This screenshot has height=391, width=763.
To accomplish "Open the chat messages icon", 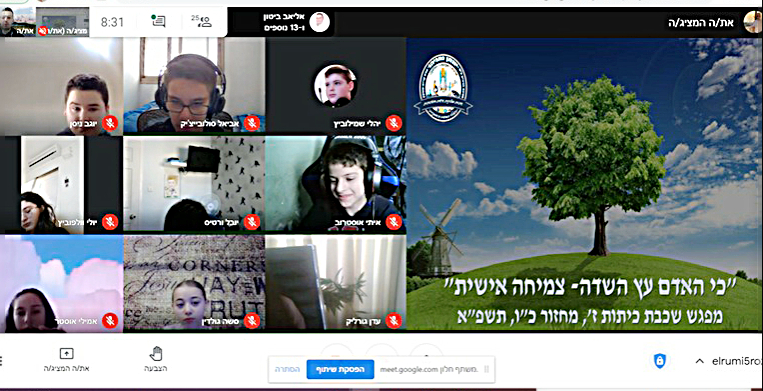I will (x=159, y=21).
